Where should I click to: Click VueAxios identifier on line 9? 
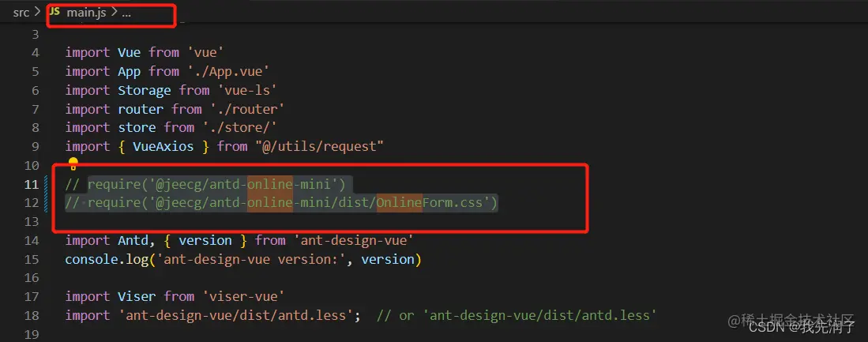point(163,147)
